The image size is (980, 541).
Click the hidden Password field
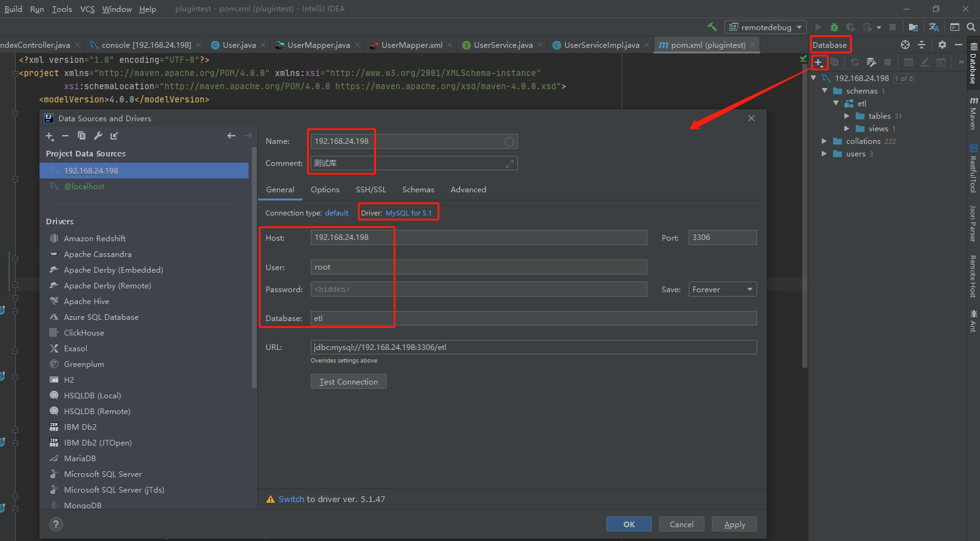tap(478, 289)
